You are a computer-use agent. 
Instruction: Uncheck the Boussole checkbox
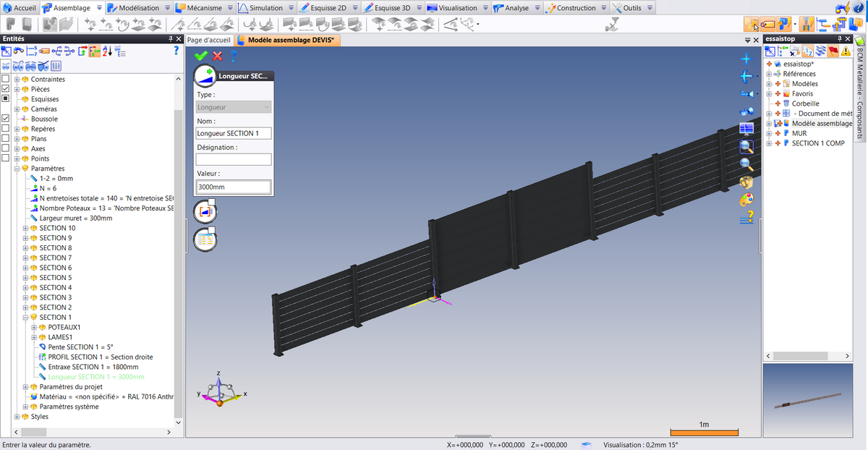pos(6,119)
